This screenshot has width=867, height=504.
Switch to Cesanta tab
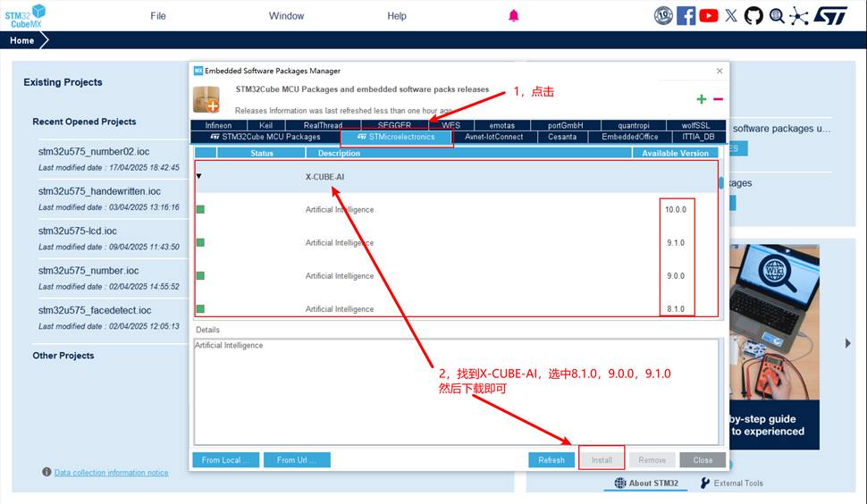click(x=562, y=137)
